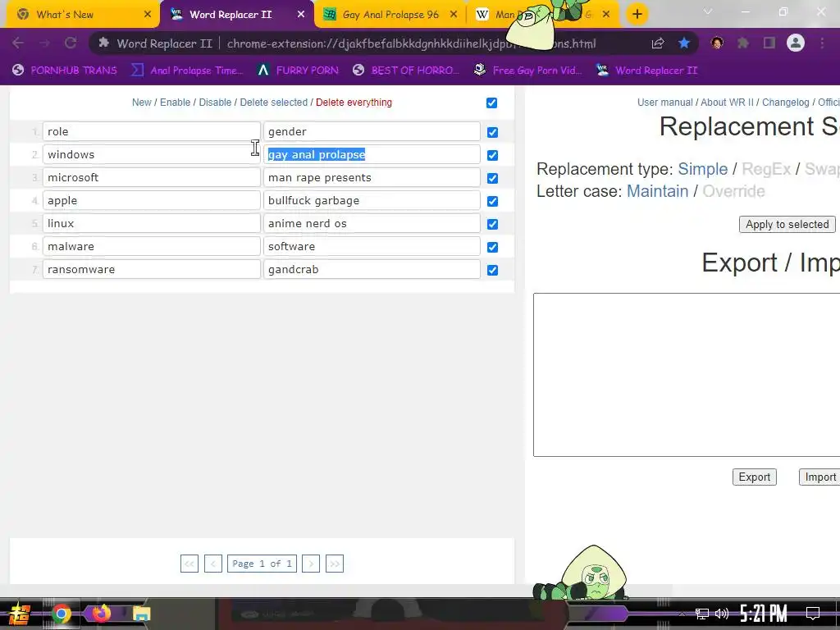840x630 pixels.
Task: Toggle checkbox for the linux rule
Action: [x=492, y=225]
